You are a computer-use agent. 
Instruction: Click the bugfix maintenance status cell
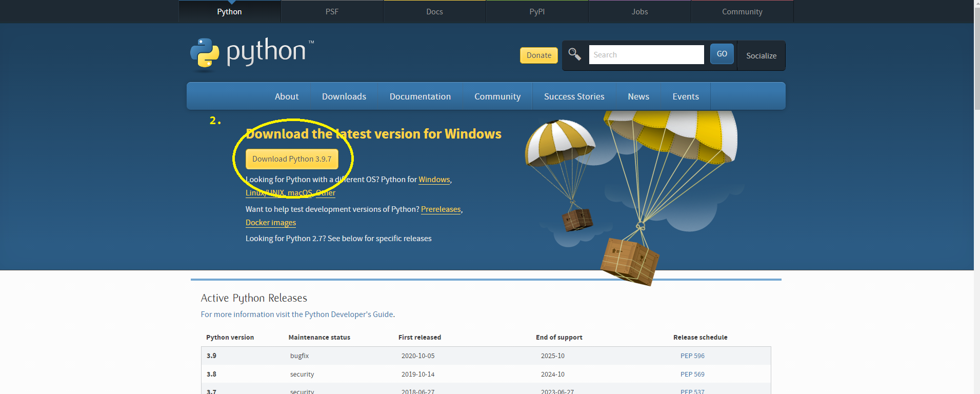(x=299, y=356)
